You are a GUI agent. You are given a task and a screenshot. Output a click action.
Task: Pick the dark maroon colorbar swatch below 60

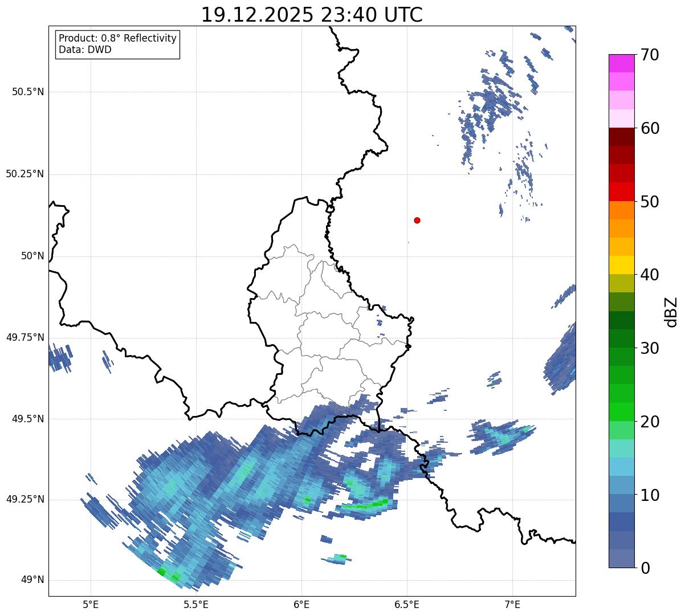click(622, 137)
